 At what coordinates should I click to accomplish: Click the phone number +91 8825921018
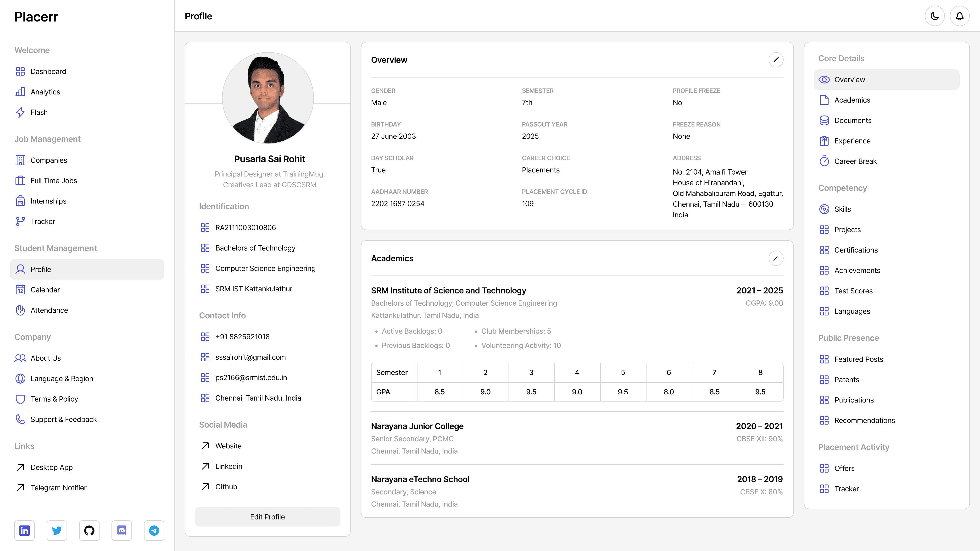tap(242, 336)
